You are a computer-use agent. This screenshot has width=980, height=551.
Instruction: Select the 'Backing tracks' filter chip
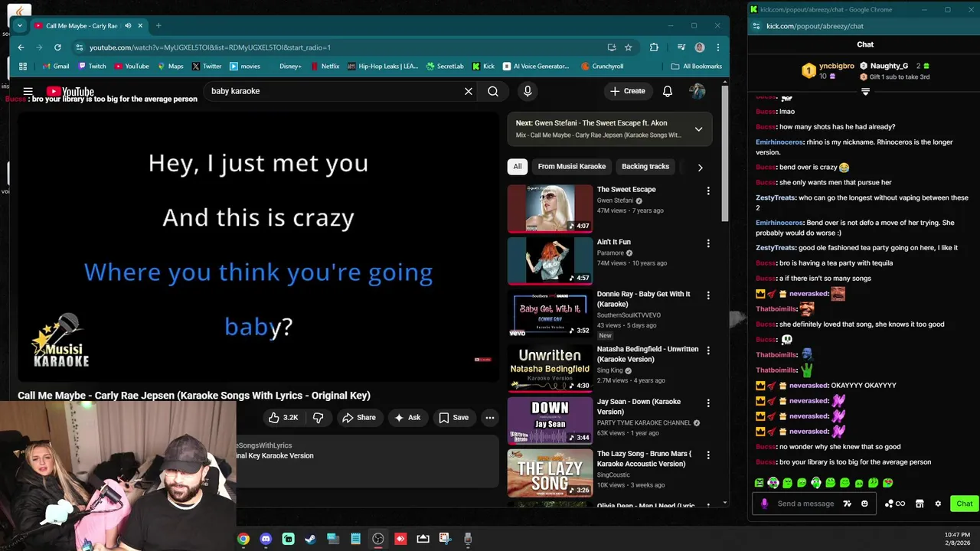coord(645,166)
